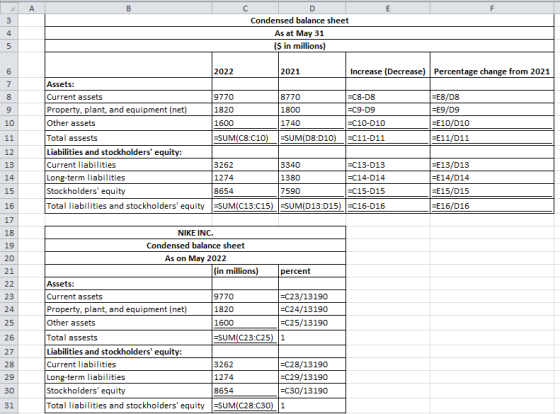Click cell with value 9770 in row 8
The height and width of the screenshot is (414, 560).
[x=245, y=97]
